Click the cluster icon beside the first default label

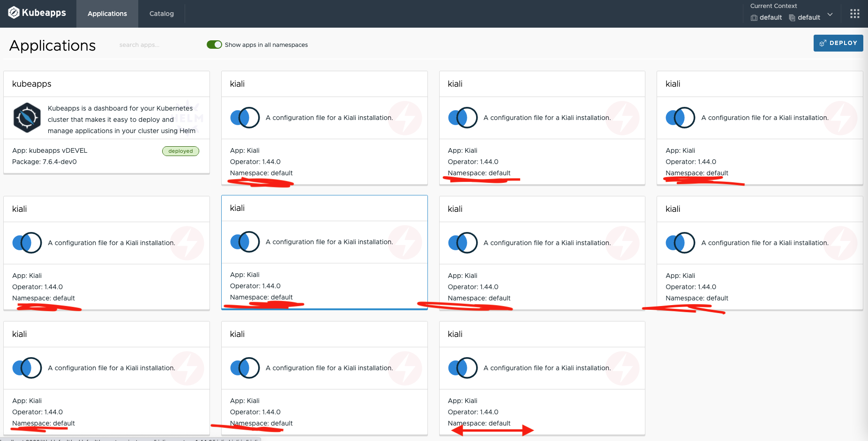[x=754, y=18]
